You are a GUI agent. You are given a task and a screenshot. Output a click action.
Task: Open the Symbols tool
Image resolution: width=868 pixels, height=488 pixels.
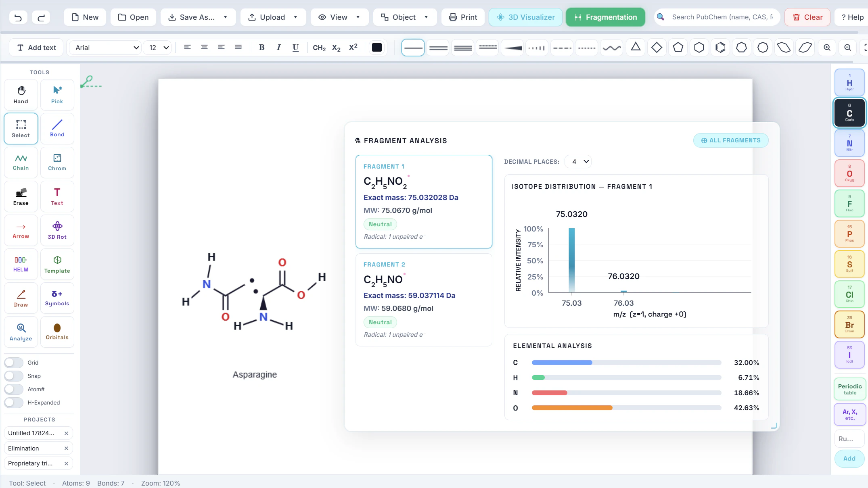point(57,298)
